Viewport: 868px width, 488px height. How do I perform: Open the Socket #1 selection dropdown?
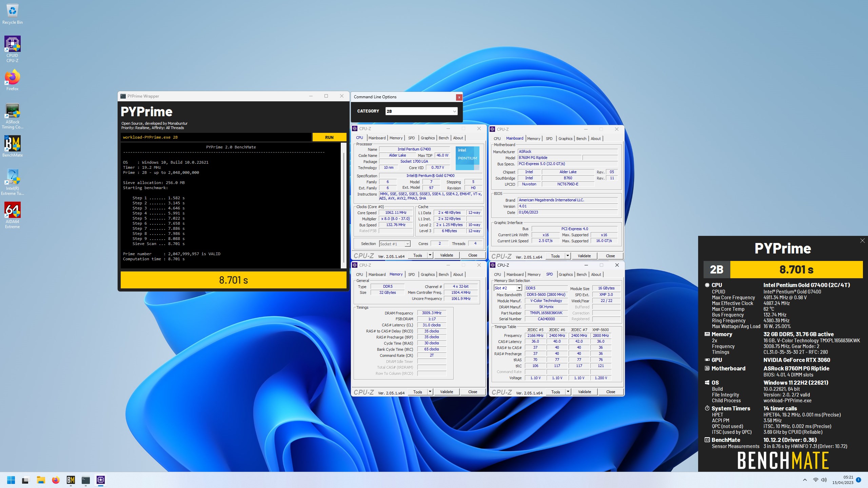(395, 244)
